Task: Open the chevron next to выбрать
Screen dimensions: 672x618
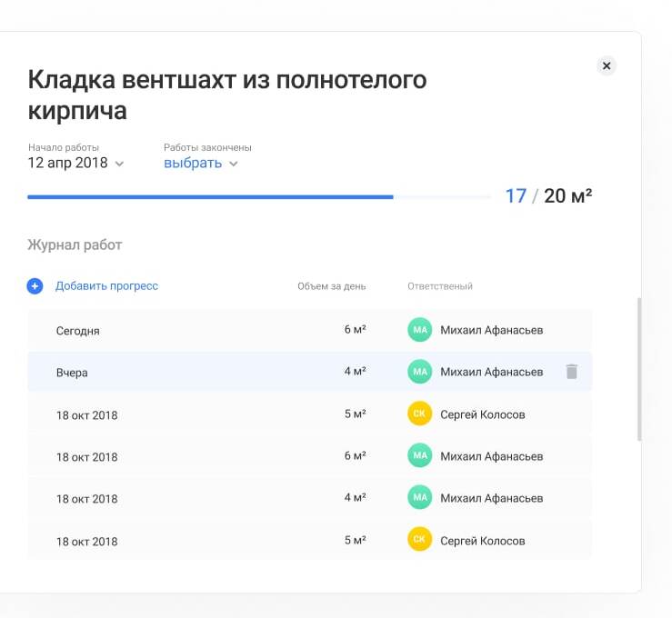Action: [234, 164]
